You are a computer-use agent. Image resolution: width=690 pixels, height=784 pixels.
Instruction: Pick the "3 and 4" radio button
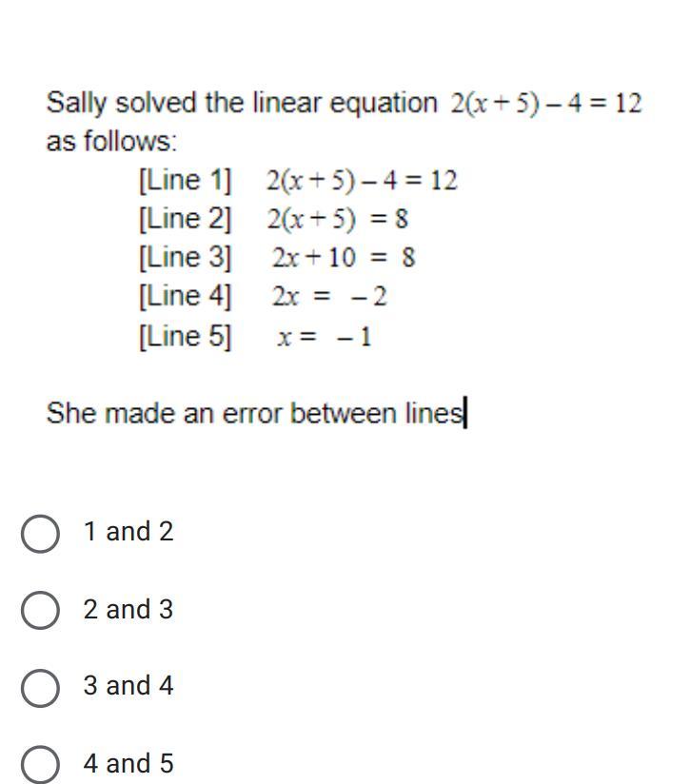(x=40, y=687)
